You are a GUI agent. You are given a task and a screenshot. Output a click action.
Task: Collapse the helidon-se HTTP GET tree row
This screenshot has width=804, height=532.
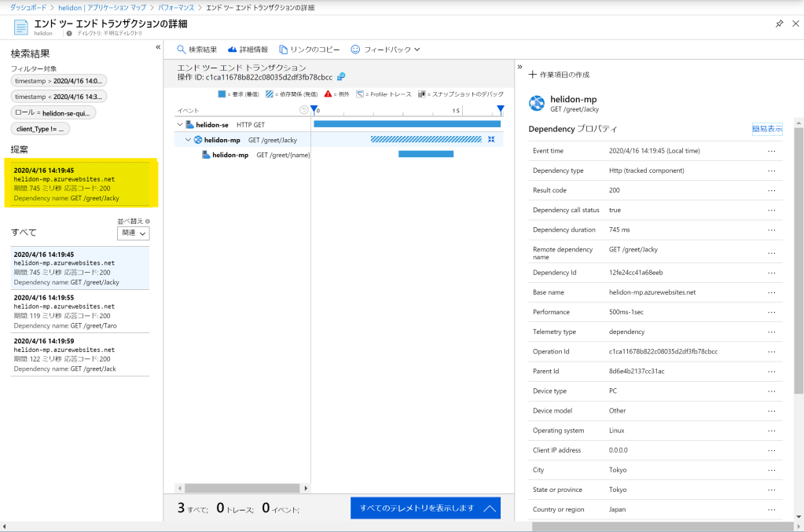pyautogui.click(x=180, y=124)
